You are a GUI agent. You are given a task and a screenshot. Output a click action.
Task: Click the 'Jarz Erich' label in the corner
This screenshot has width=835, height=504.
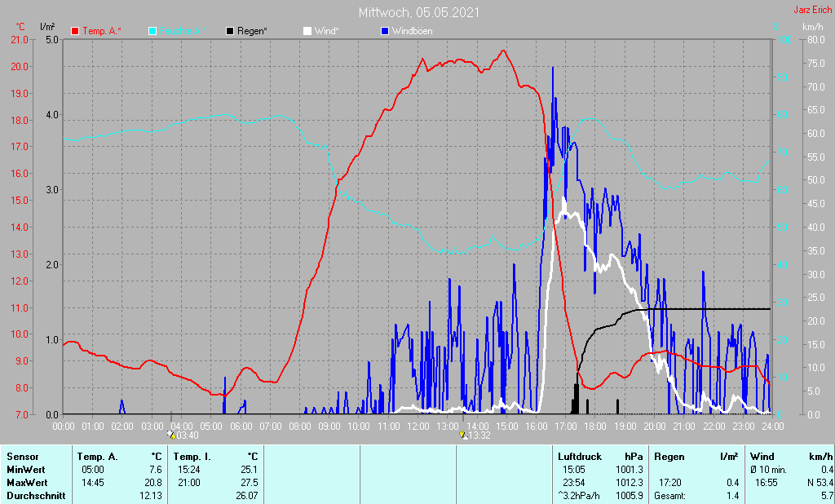pyautogui.click(x=813, y=10)
